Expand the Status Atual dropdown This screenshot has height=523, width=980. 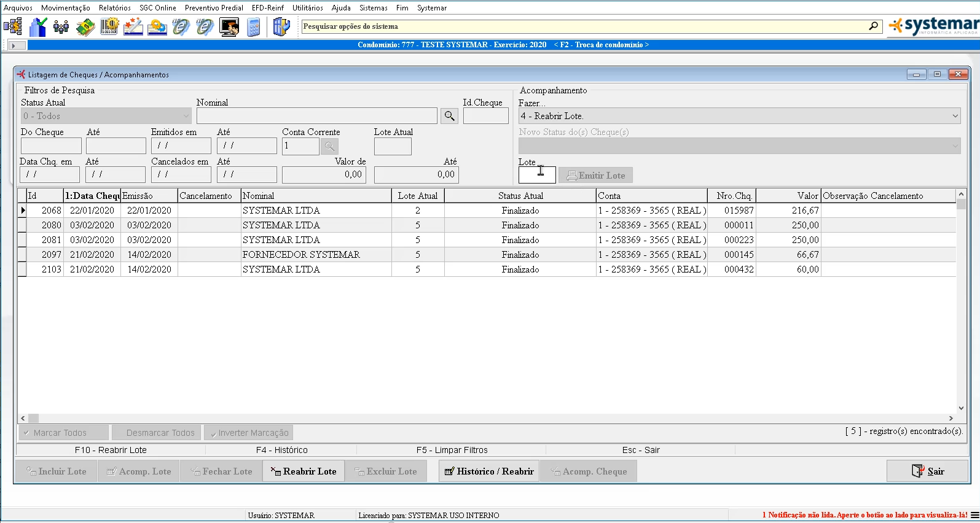coord(186,116)
